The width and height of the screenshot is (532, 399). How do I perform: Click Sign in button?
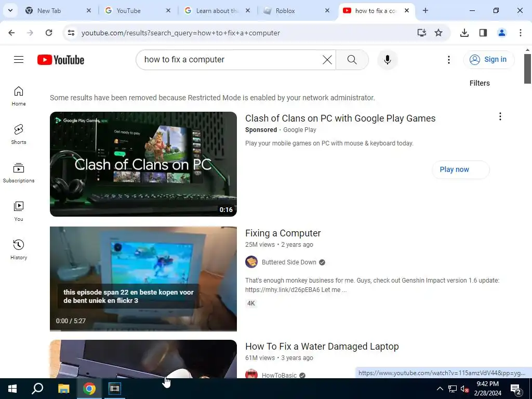point(488,60)
